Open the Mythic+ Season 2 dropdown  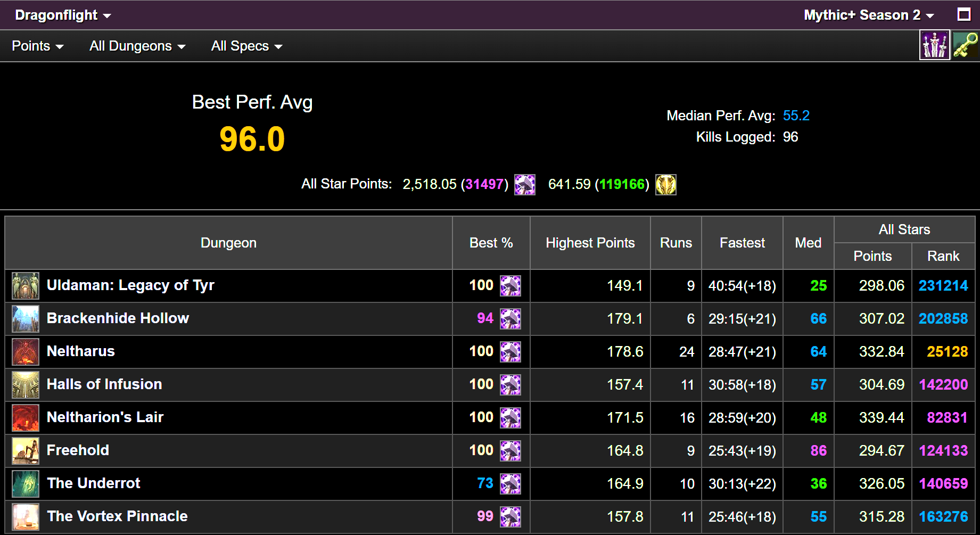point(868,15)
